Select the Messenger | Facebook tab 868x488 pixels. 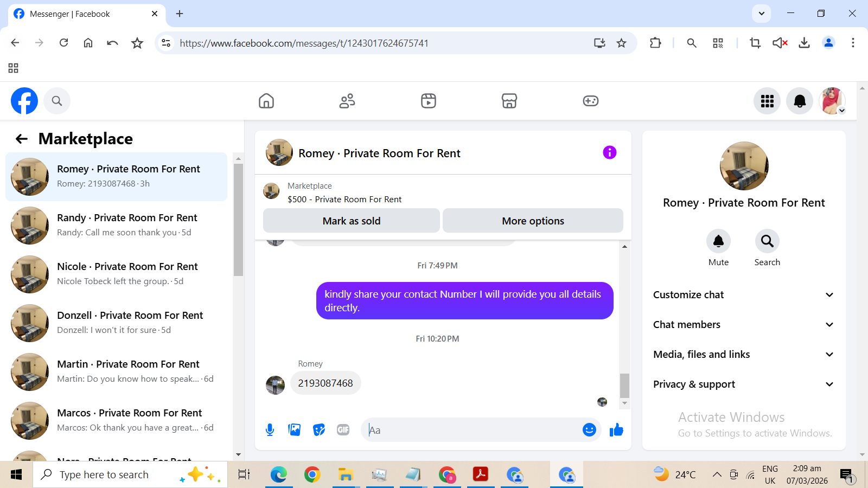coord(87,14)
